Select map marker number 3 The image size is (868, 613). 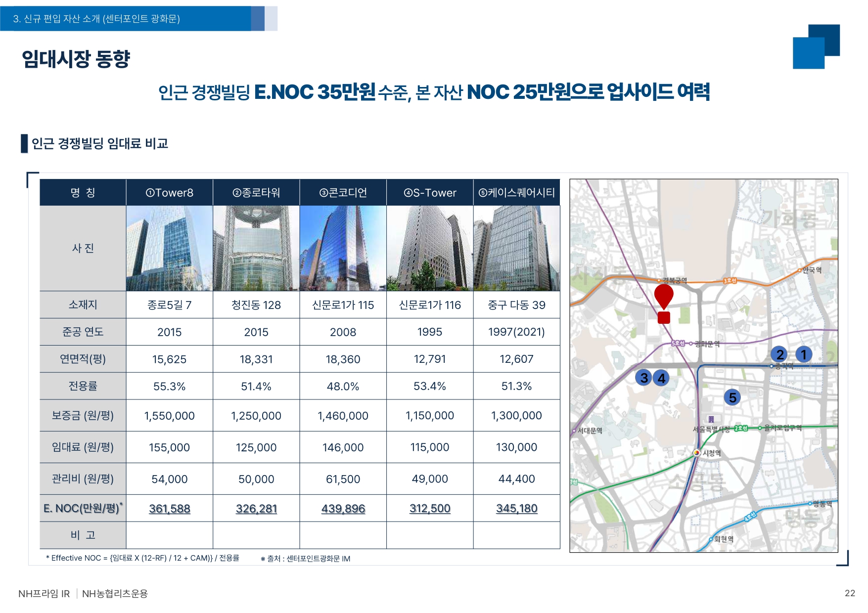click(644, 378)
